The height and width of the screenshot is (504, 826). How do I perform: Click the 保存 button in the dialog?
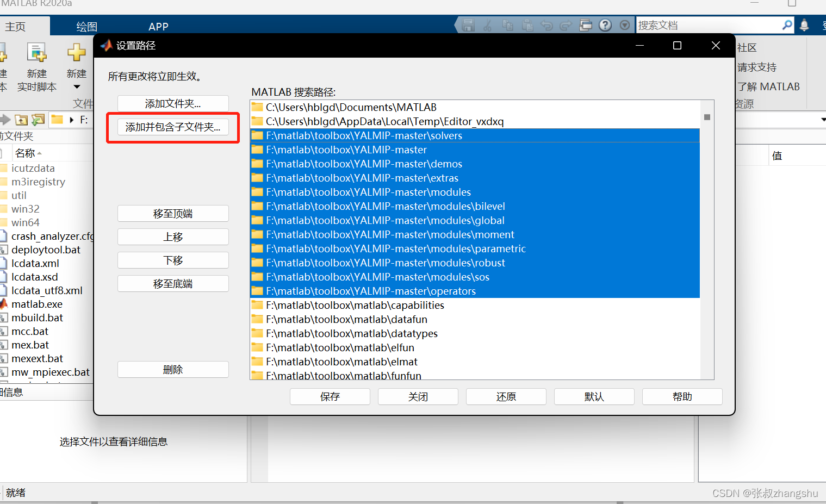(x=330, y=397)
